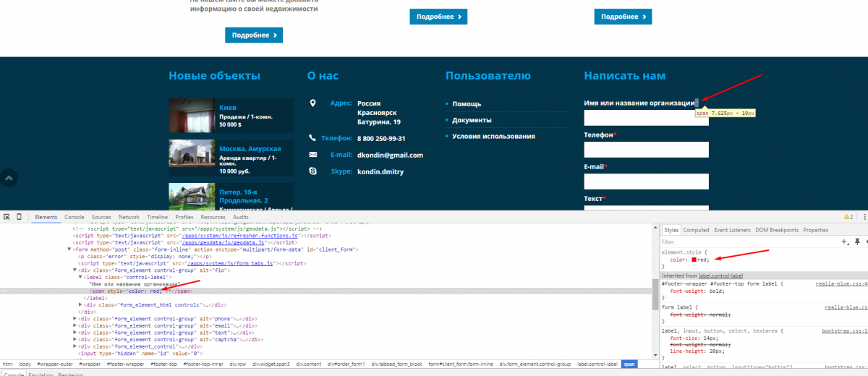This screenshot has height=376, width=868.
Task: Click the toggle element state pin icon
Action: pos(858,242)
